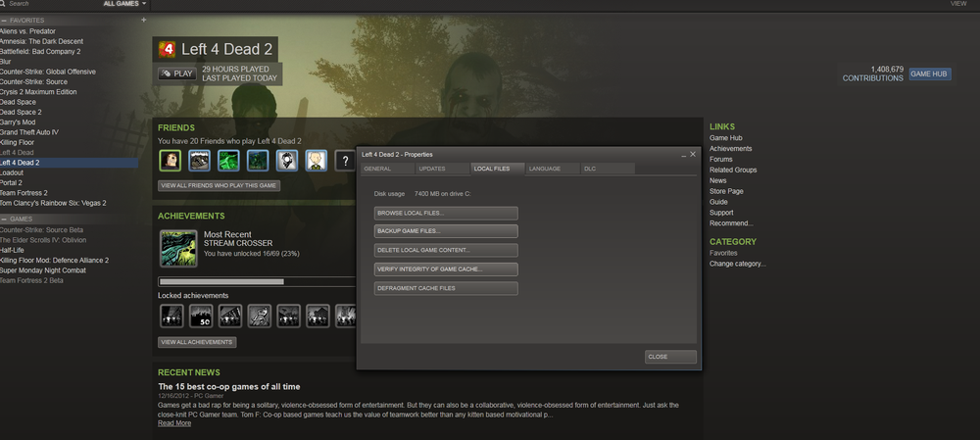Open the Game Hub button

929,73
